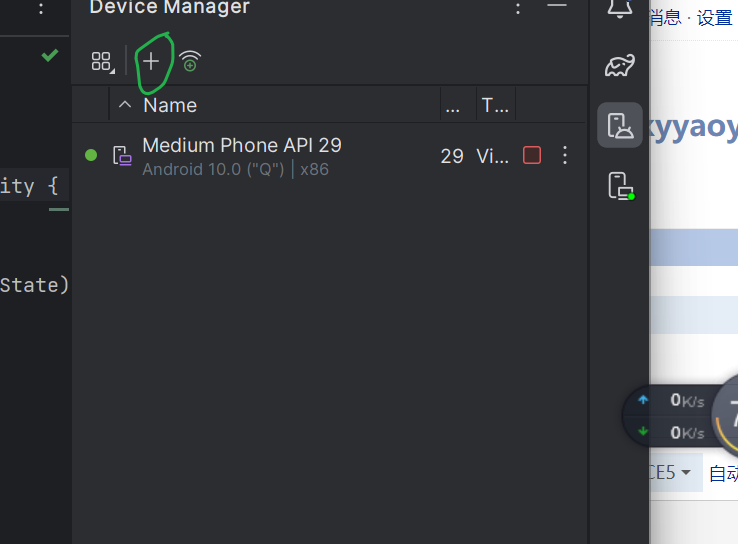738x544 pixels.
Task: Minimize the Device Manager panel
Action: coord(557,8)
